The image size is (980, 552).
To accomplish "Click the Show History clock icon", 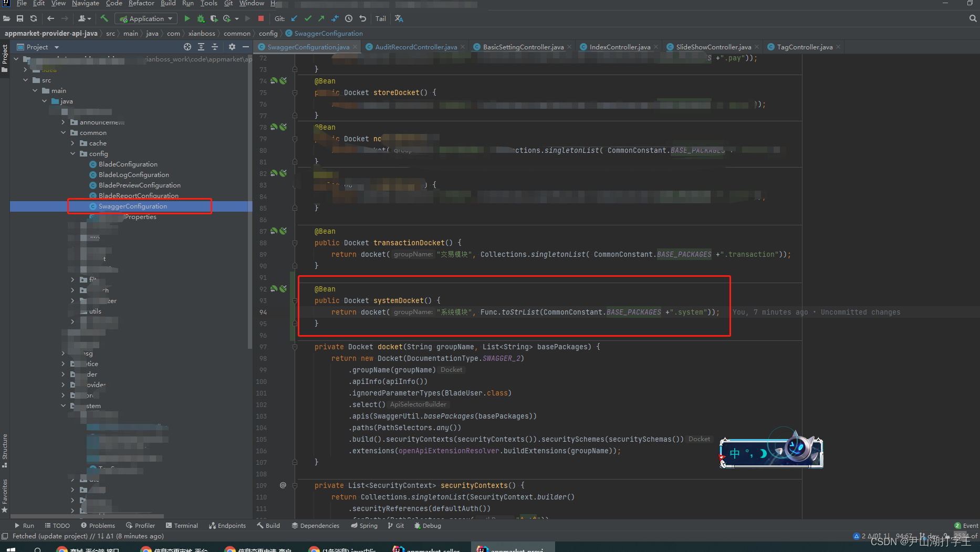I will [349, 18].
